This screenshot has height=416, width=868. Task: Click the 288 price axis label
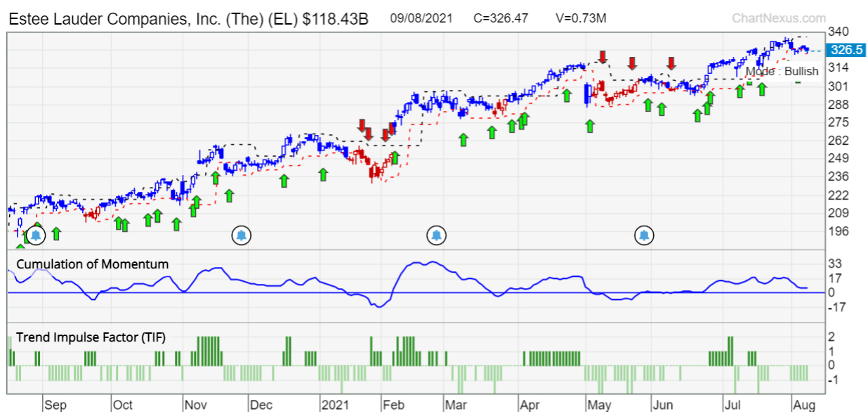(839, 104)
